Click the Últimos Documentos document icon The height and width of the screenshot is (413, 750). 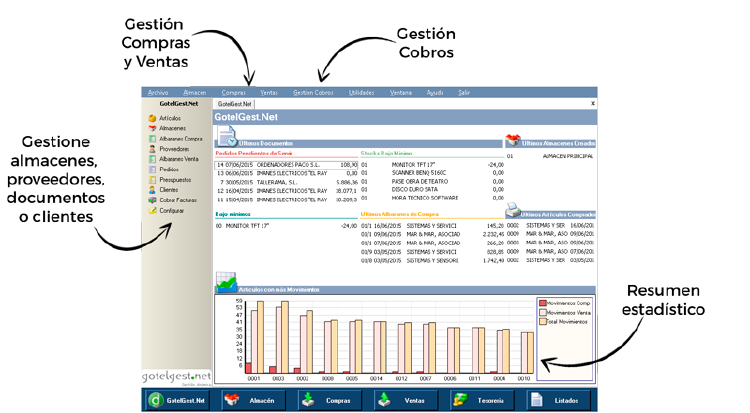[x=227, y=136]
